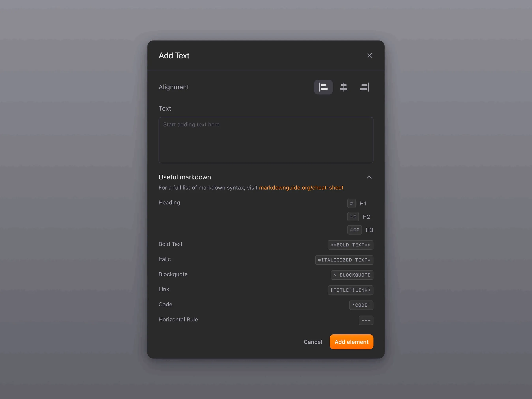532x399 pixels.
Task: Click the > BLOCKQUOTE chip
Action: [x=352, y=275]
